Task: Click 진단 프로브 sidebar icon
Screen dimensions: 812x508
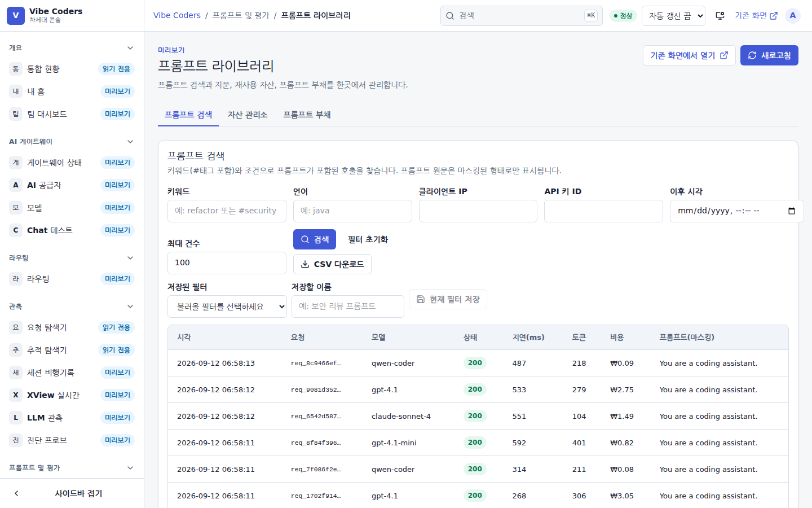Action: coord(16,440)
